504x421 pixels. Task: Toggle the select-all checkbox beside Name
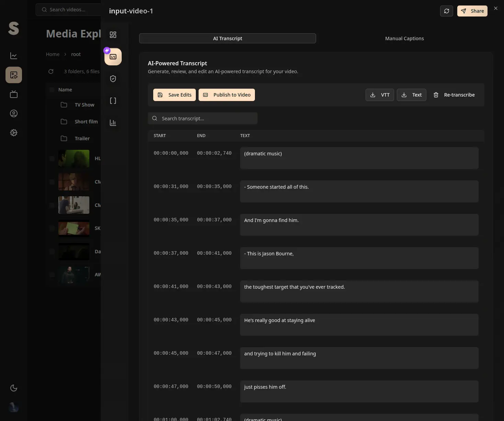coord(52,90)
